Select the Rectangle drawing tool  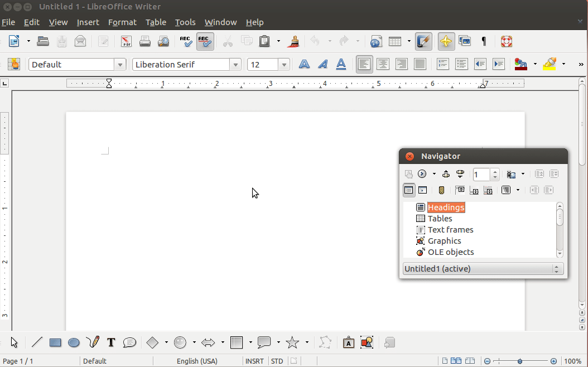(55, 342)
